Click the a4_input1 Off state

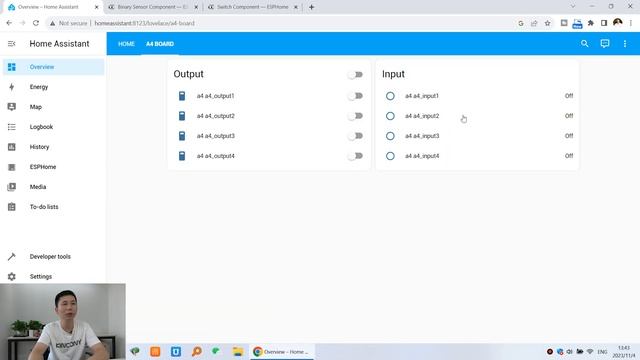[569, 96]
